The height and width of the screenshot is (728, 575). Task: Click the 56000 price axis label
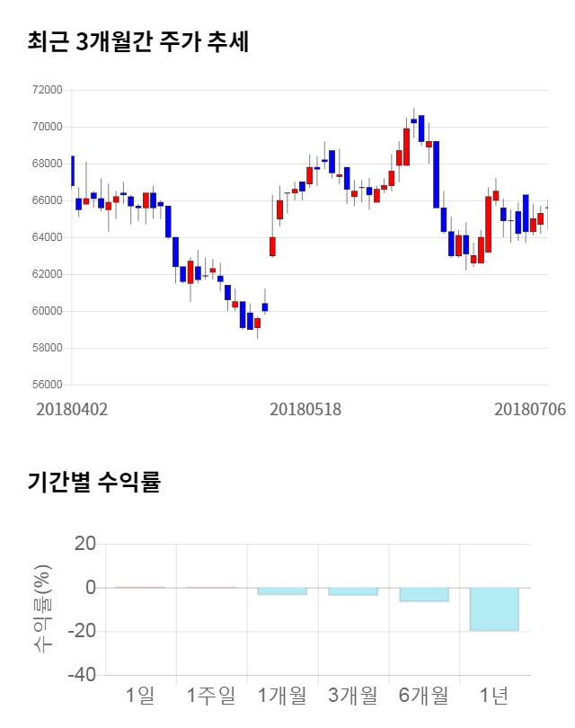(x=46, y=385)
